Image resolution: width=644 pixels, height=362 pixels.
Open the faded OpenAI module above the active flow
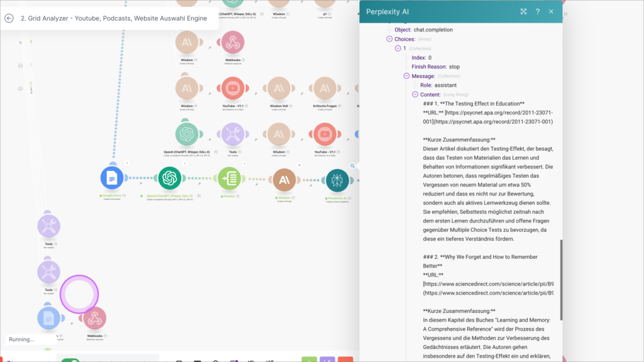[187, 134]
